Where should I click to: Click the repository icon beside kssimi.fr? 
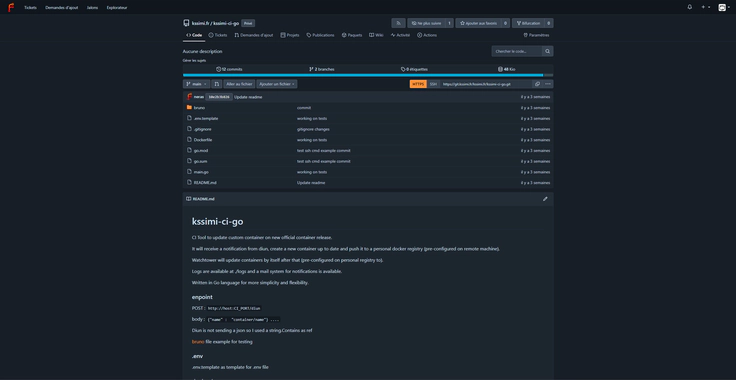click(x=186, y=23)
